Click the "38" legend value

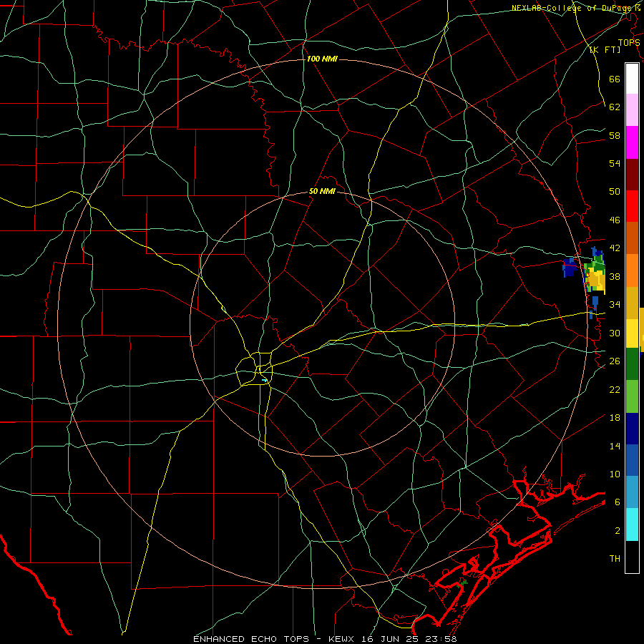click(x=615, y=277)
